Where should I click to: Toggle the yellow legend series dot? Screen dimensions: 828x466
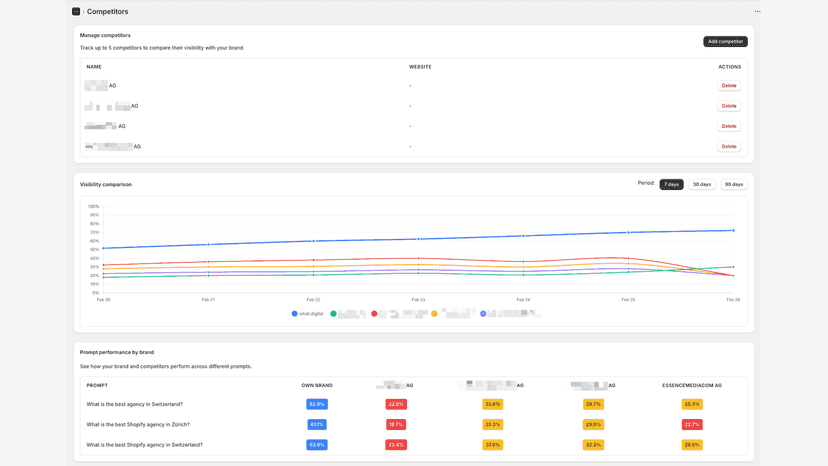435,314
